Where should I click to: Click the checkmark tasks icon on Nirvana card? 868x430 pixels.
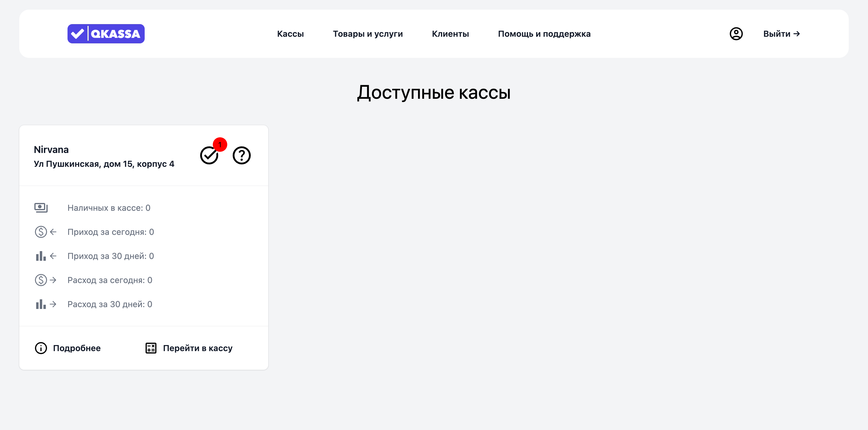click(x=209, y=156)
